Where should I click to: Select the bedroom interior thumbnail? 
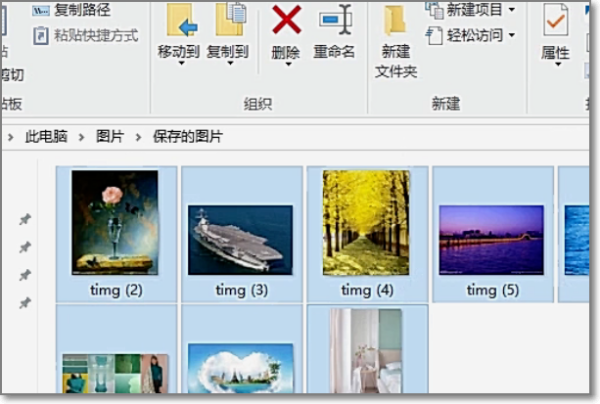pos(366,351)
